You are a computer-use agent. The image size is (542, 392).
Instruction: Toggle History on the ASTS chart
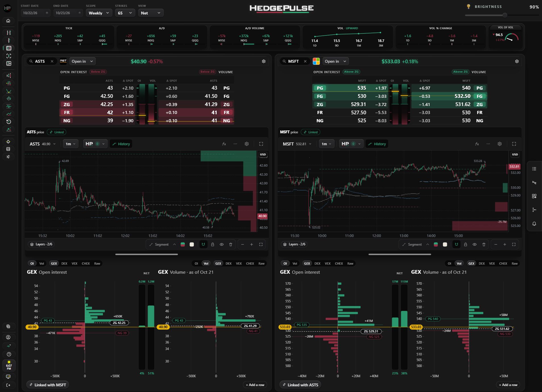point(121,144)
